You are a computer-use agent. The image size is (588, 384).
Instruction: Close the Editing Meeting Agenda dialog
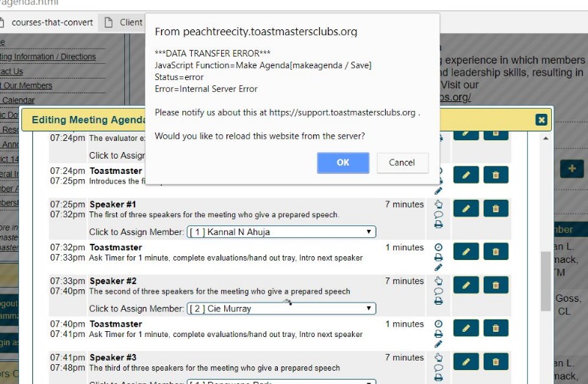tap(541, 120)
